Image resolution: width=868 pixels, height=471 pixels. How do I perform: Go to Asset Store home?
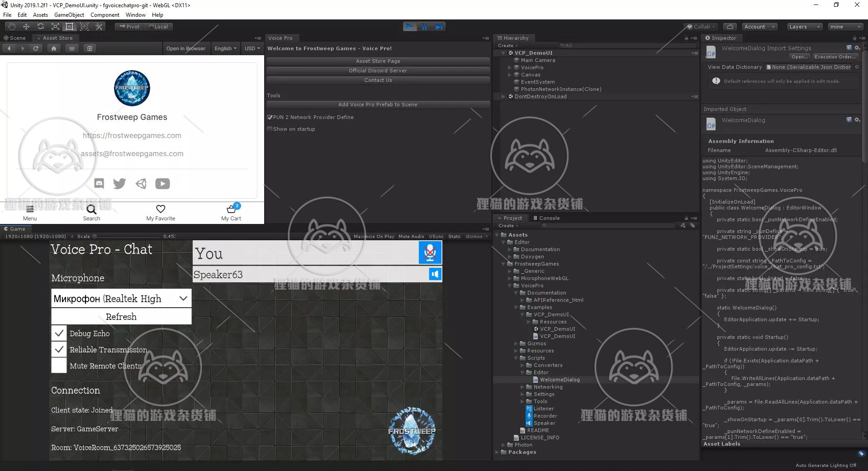coord(54,48)
